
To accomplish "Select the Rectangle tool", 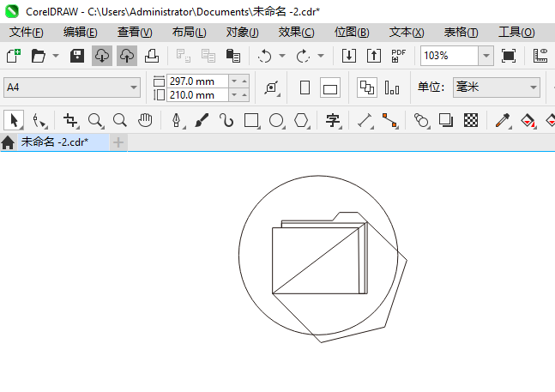I will tap(251, 121).
